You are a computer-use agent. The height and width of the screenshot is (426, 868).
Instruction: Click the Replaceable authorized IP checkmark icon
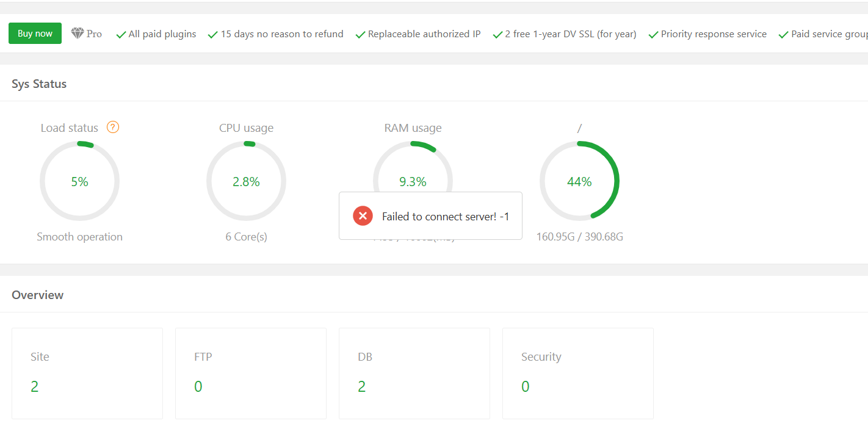pos(361,35)
